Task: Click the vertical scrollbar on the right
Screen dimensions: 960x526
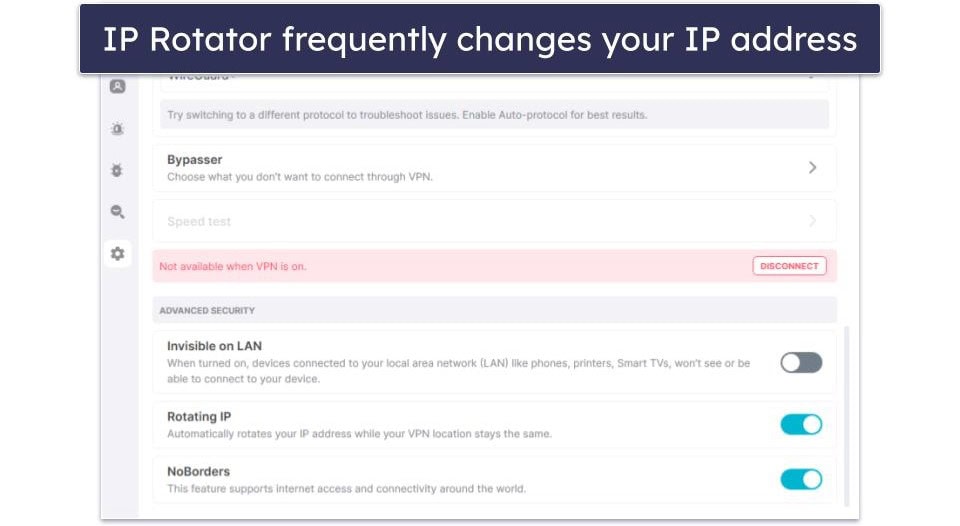Action: [x=846, y=415]
